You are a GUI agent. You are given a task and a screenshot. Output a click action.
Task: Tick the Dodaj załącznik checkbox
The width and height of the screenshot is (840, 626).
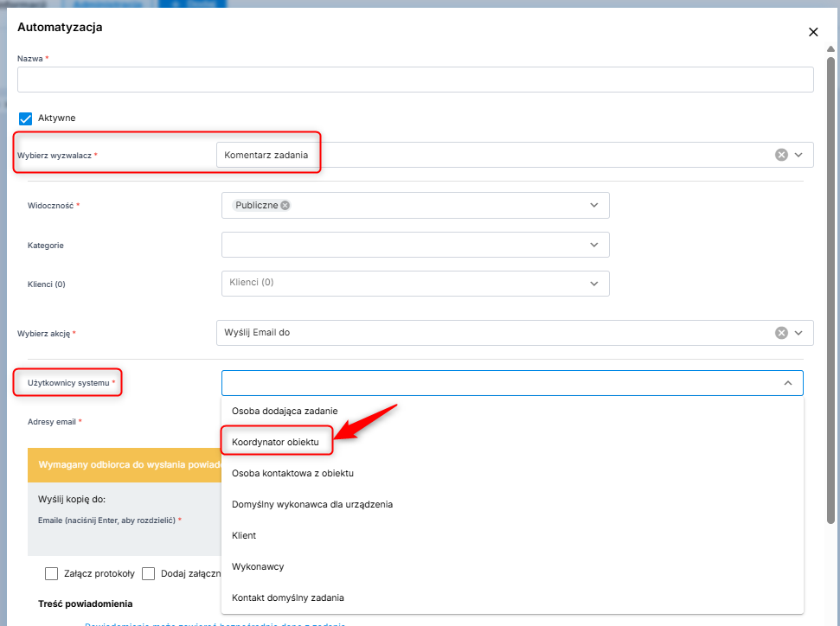click(x=149, y=573)
